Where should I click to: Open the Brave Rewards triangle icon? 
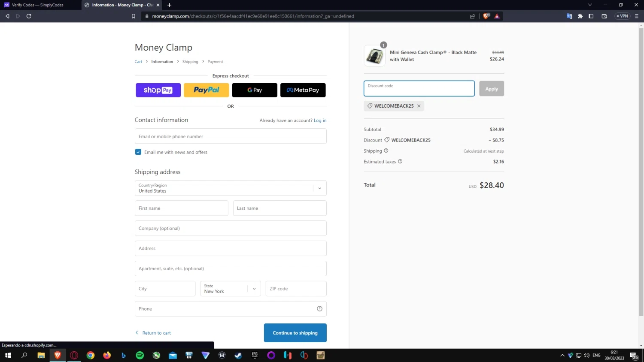[x=497, y=16]
